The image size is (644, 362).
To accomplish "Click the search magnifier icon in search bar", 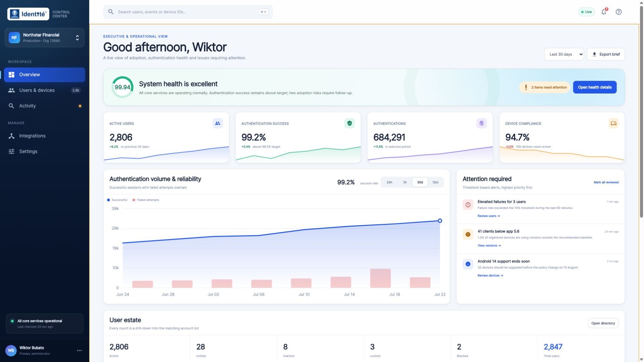I will pos(111,12).
